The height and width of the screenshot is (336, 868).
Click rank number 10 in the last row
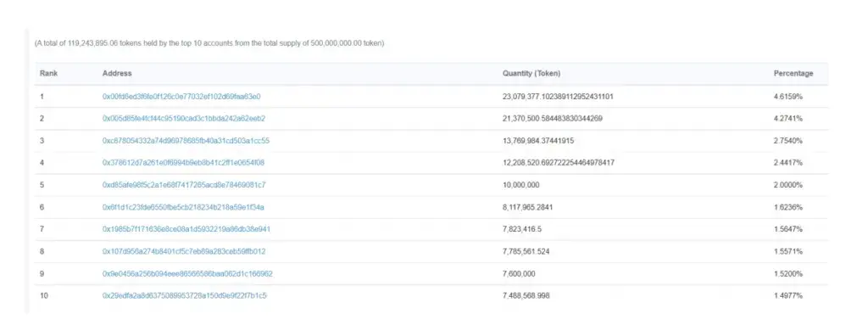tap(44, 296)
